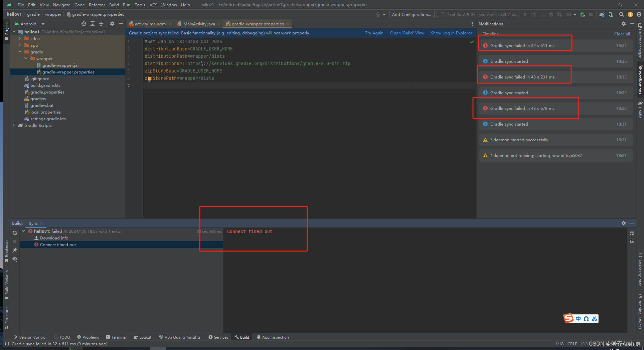
Task: Toggle the Bookmarks tool window
Action: pyautogui.click(x=6, y=250)
